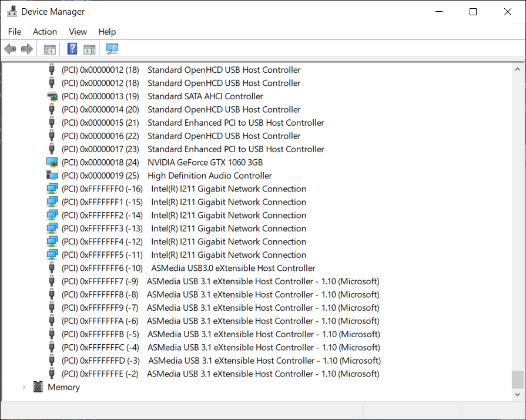Viewport: 526px width, 420px height.
Task: Click the Scan for hardware changes icon
Action: (112, 49)
